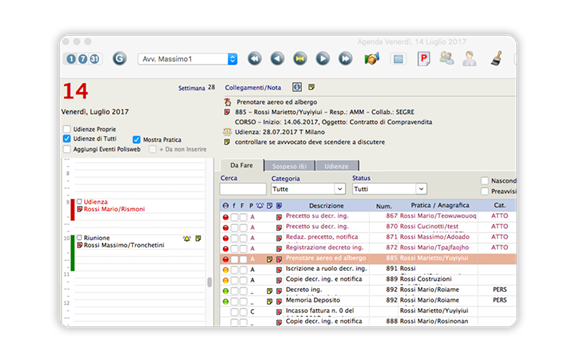The height and width of the screenshot is (362, 576).
Task: Enable Aggiungi Eventi Polisweb checkbox
Action: click(67, 149)
